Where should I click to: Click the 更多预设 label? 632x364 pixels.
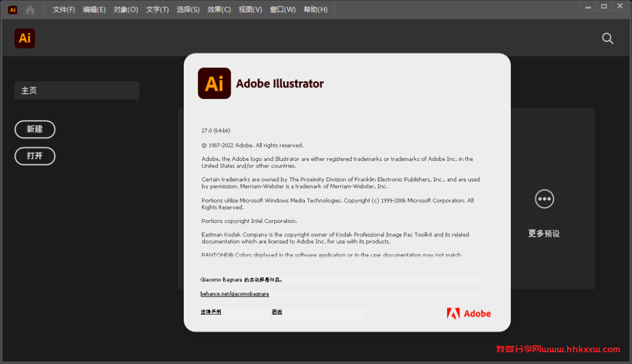(544, 233)
